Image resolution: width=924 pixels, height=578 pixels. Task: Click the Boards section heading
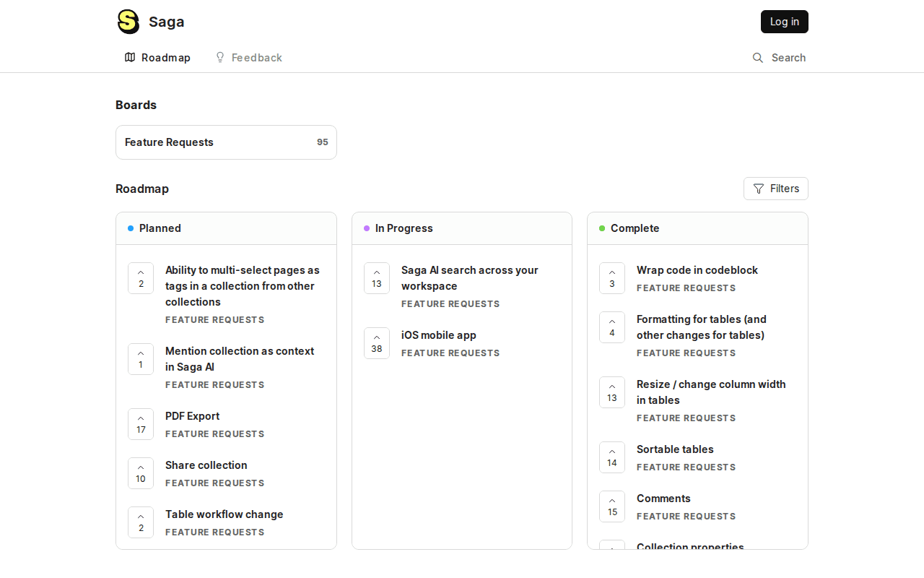136,105
